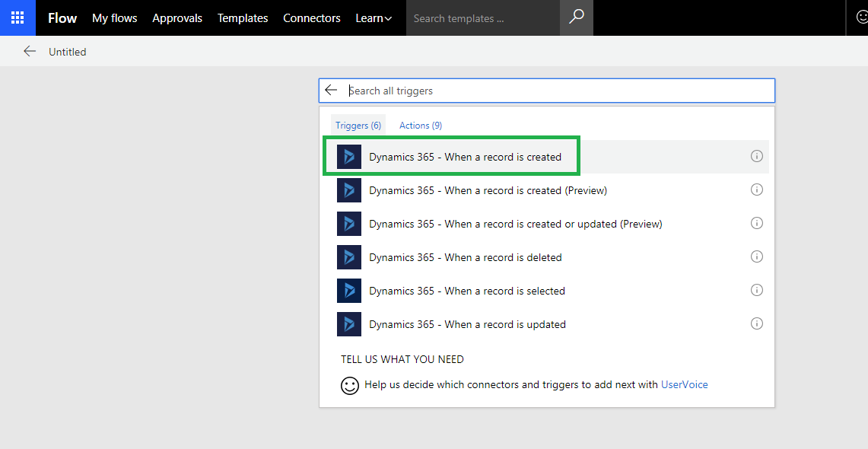Show info for 'When a record is selected'
Image resolution: width=868 pixels, height=449 pixels.
coord(757,290)
